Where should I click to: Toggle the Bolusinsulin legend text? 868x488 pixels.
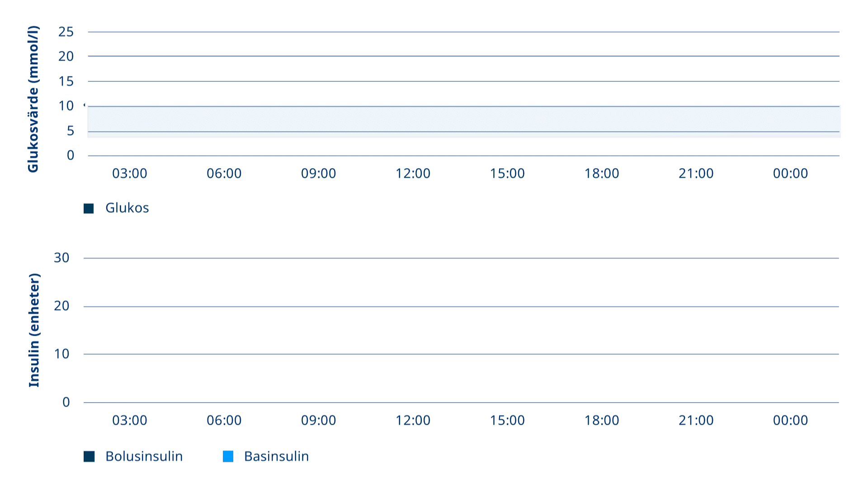[144, 456]
